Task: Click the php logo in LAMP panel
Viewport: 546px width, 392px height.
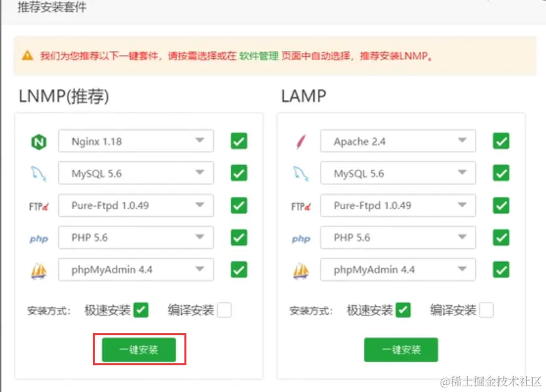Action: (x=301, y=239)
